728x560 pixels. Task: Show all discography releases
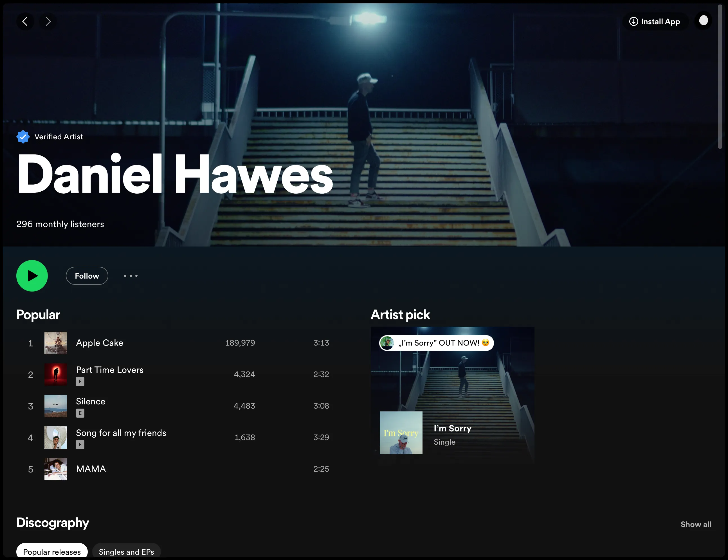pyautogui.click(x=696, y=524)
